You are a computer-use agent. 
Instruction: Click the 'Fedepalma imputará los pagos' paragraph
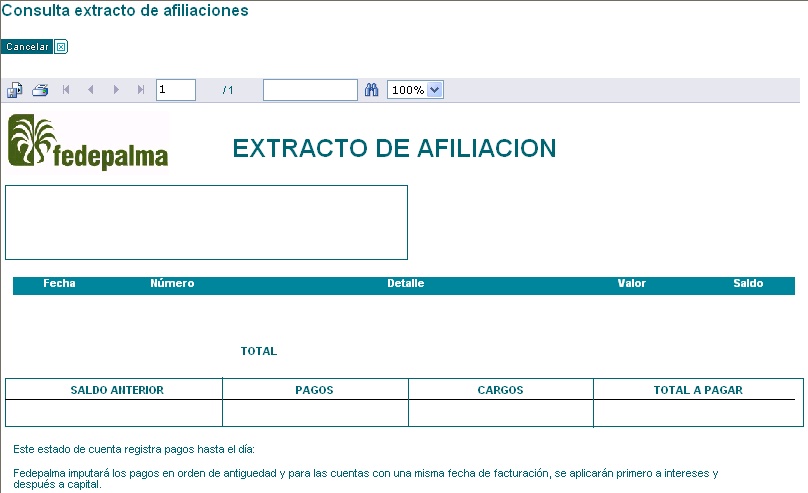(365, 479)
